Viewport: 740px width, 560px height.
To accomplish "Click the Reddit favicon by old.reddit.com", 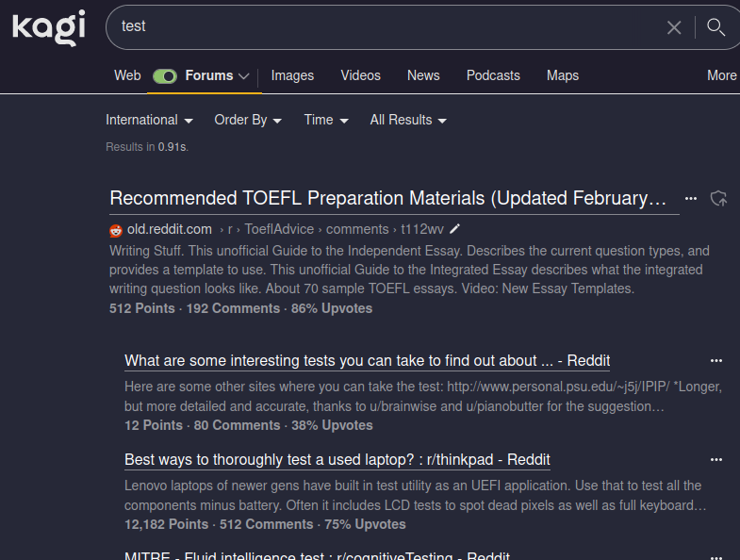I will coord(116,229).
